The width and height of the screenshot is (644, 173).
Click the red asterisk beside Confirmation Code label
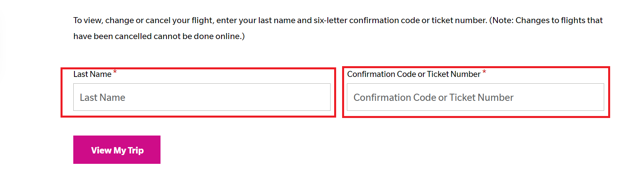[x=484, y=72]
